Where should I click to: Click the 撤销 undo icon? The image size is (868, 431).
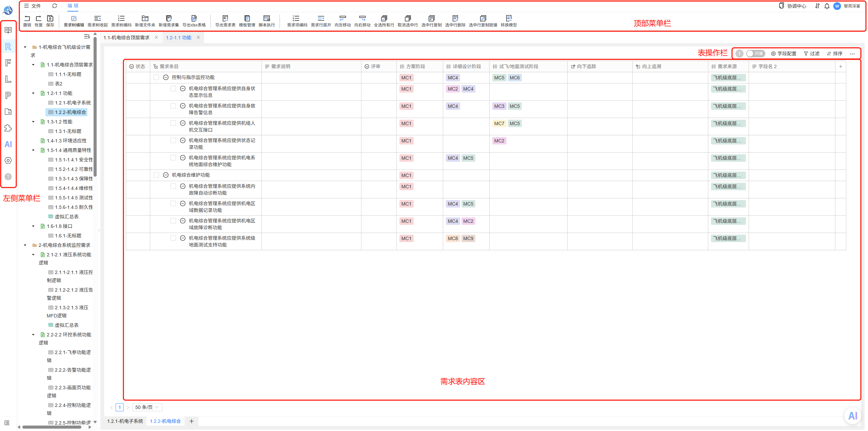coord(27,21)
